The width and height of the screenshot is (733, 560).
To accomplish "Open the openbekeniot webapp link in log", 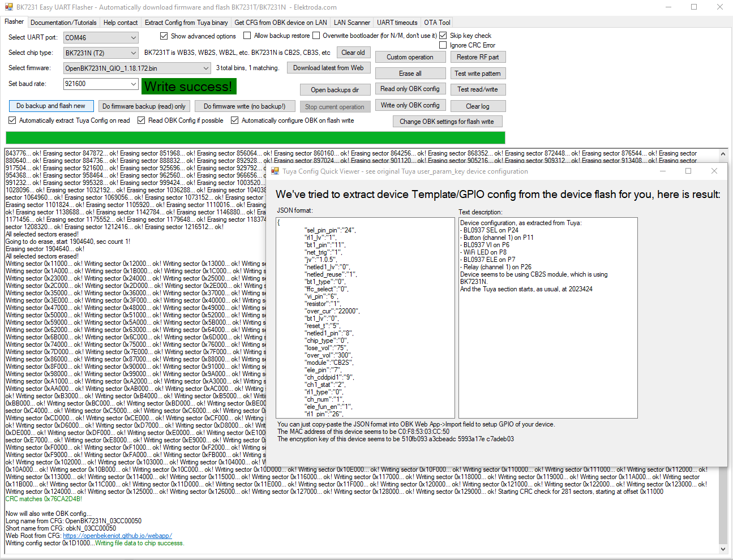I will (117, 536).
